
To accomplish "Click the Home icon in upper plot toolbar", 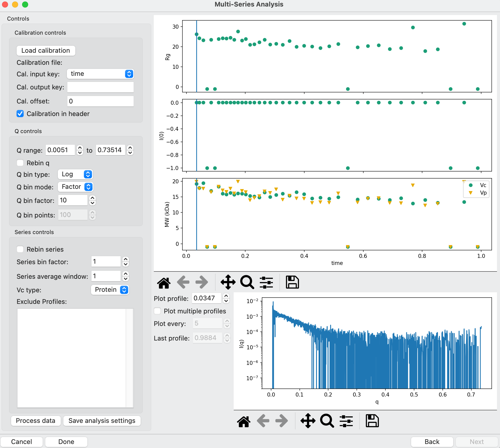I will pyautogui.click(x=164, y=283).
